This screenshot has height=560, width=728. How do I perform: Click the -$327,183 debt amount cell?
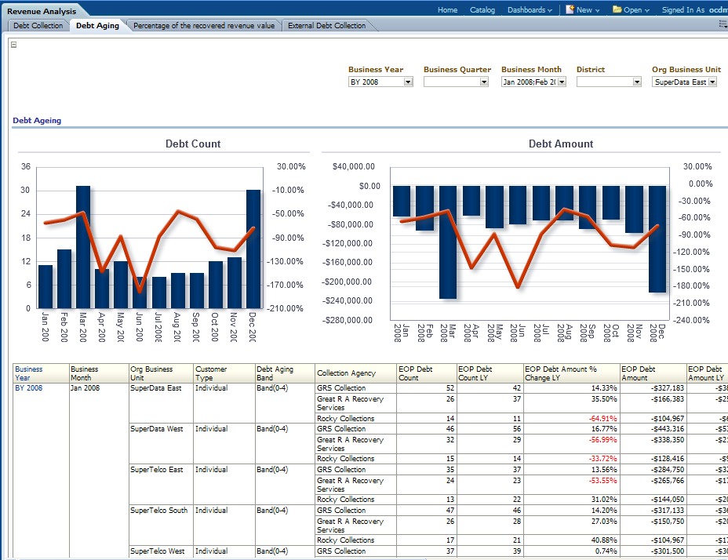pyautogui.click(x=668, y=388)
